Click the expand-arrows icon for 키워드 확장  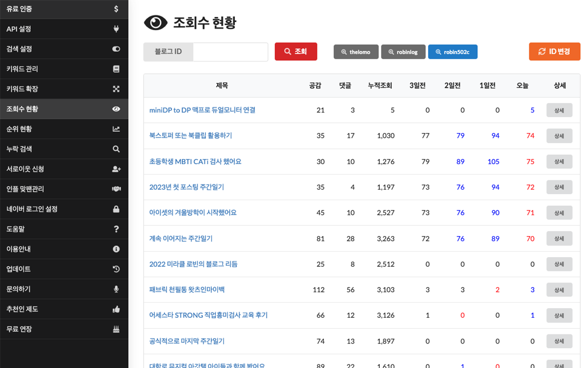[116, 89]
